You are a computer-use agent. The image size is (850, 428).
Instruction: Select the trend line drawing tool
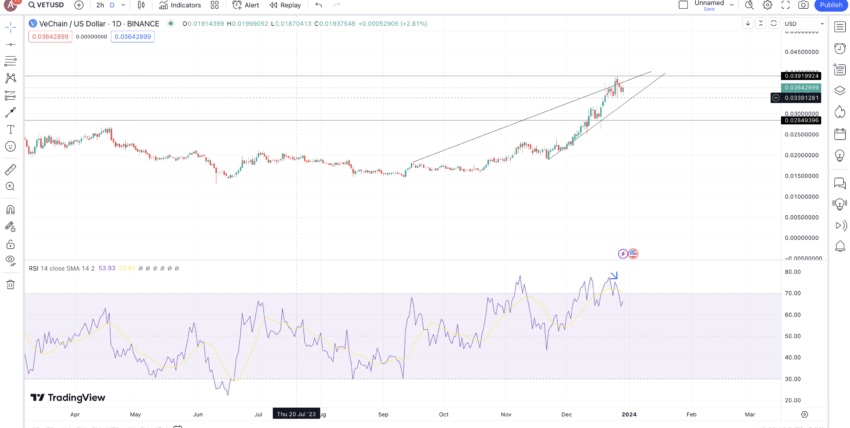[10, 44]
